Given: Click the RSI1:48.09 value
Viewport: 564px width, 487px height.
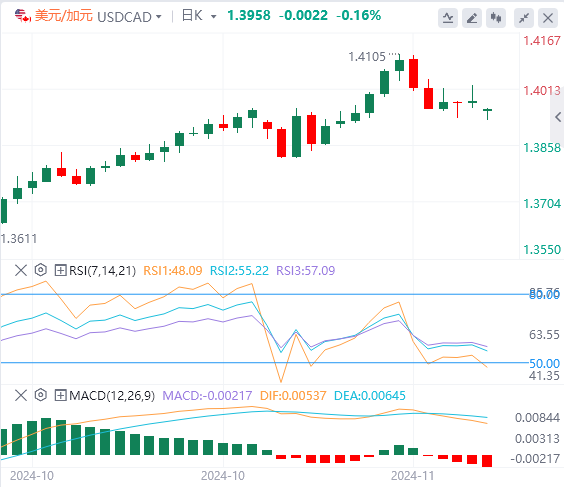Looking at the screenshot, I should (173, 270).
